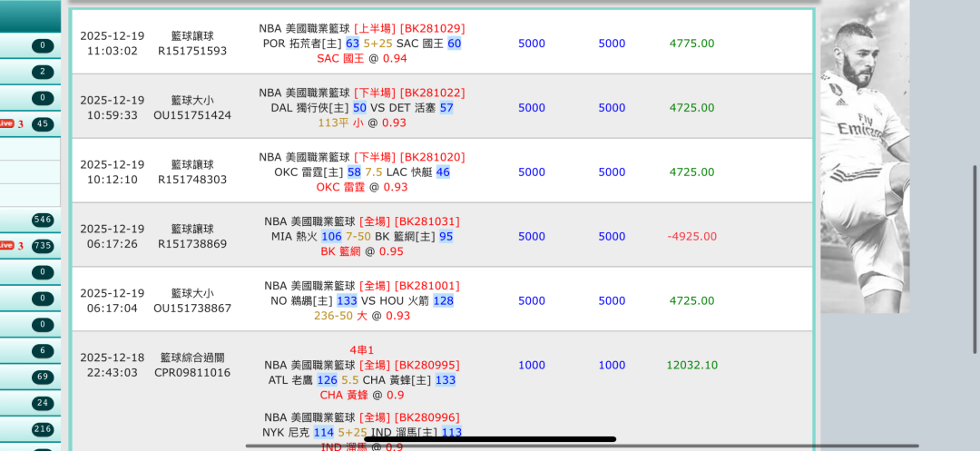Select the sidebar badge showing 69
Viewport: 980px width, 451px height.
pos(43,377)
